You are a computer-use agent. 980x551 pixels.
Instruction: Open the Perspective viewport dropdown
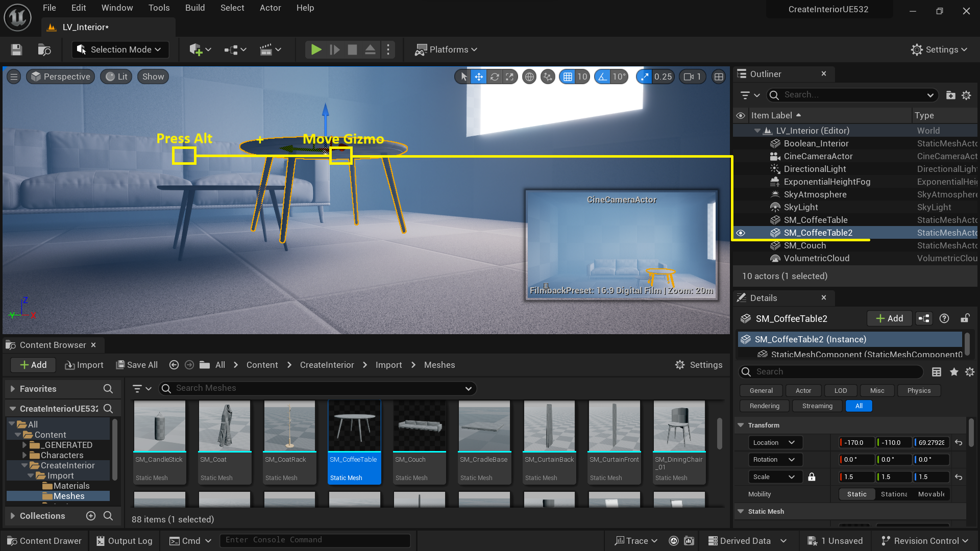[60, 77]
